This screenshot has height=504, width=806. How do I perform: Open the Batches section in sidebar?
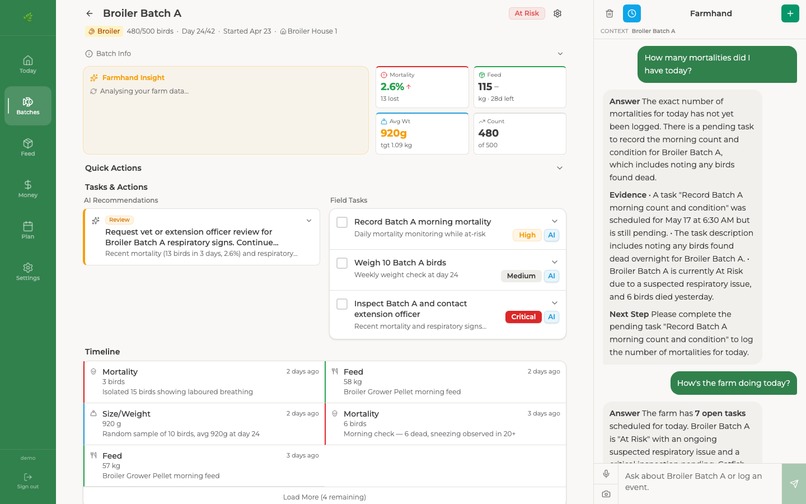click(x=28, y=105)
